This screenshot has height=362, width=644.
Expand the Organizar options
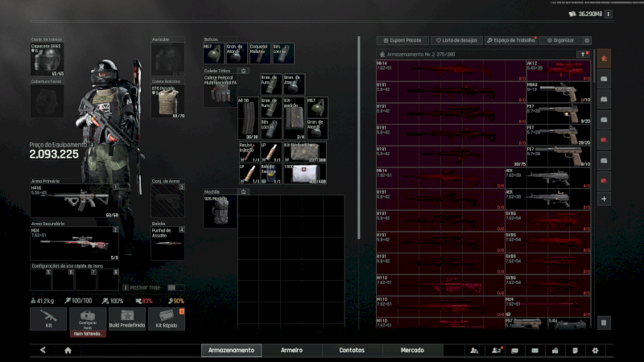[x=559, y=39]
